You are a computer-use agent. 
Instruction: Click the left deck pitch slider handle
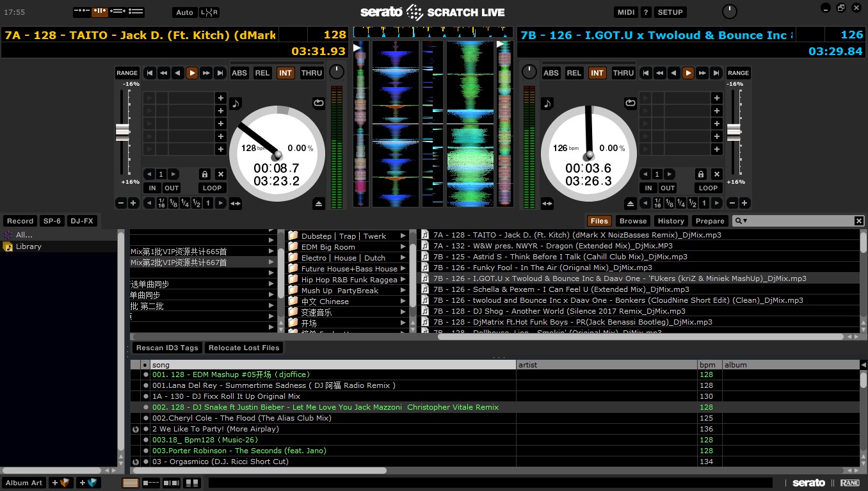coord(122,132)
